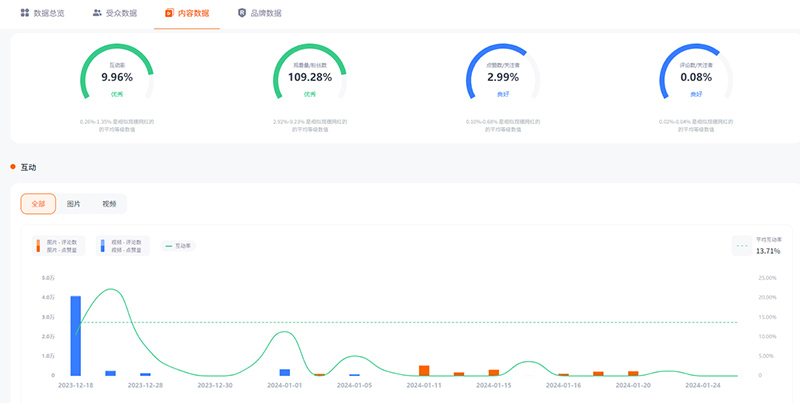Click the 受众数据 people icon
Image resolution: width=800 pixels, height=403 pixels.
point(96,13)
